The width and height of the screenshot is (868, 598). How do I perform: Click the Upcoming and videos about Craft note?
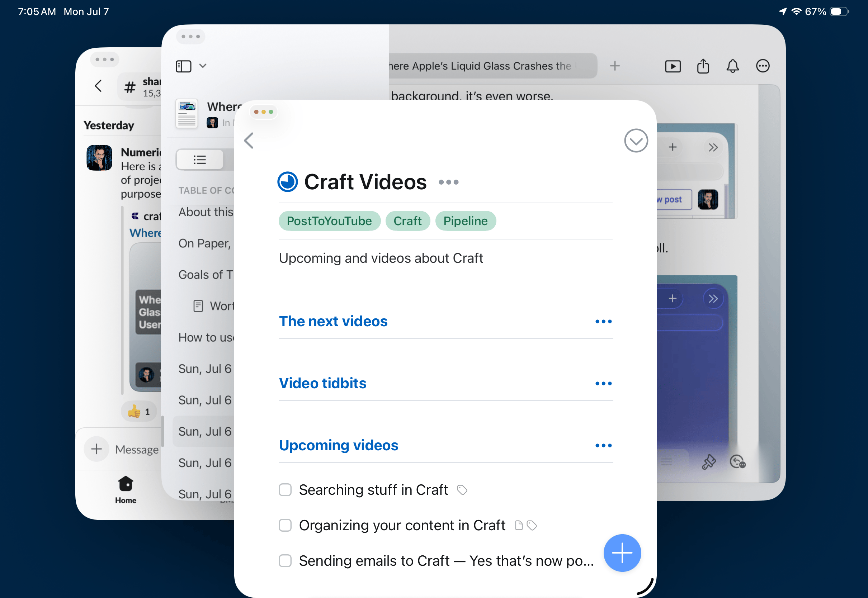tap(381, 258)
